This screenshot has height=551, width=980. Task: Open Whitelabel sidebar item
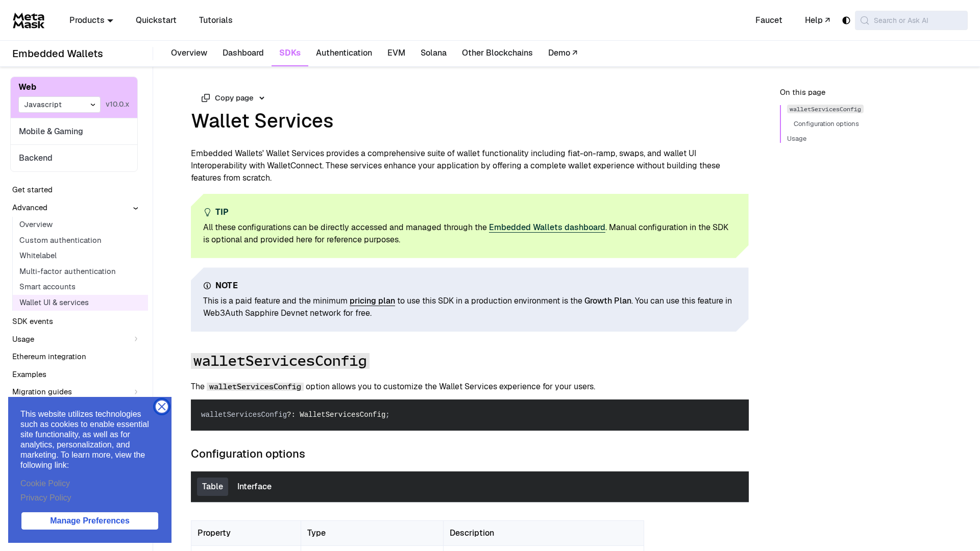coord(38,256)
